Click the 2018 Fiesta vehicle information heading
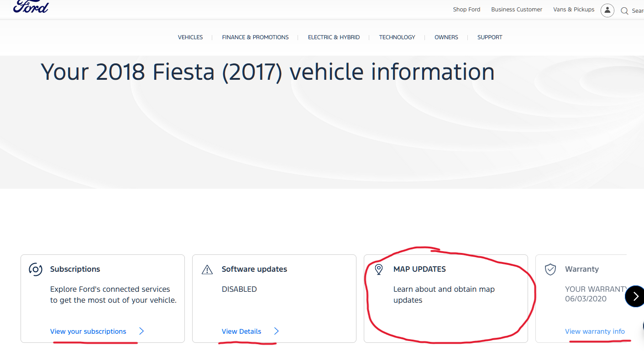This screenshot has width=644, height=362. pyautogui.click(x=267, y=72)
